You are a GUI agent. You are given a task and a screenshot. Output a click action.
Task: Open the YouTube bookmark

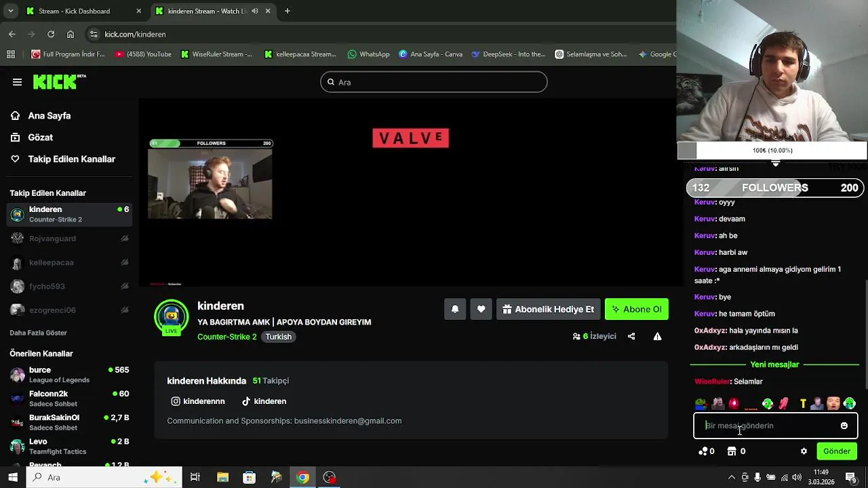tap(143, 54)
